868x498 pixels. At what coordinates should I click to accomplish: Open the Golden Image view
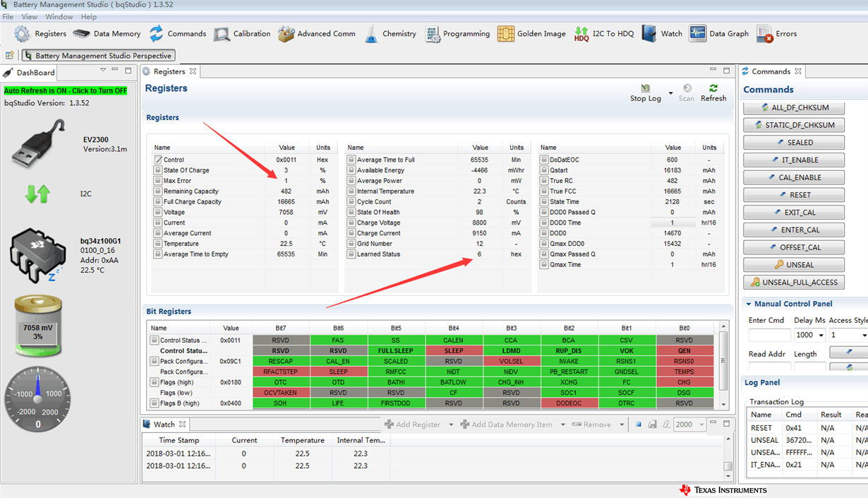point(531,33)
